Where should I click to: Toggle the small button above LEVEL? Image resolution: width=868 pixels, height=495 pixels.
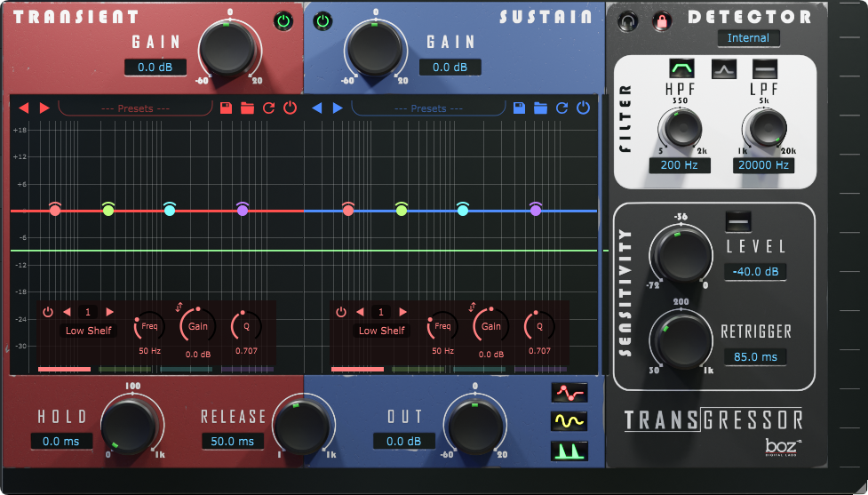(738, 221)
